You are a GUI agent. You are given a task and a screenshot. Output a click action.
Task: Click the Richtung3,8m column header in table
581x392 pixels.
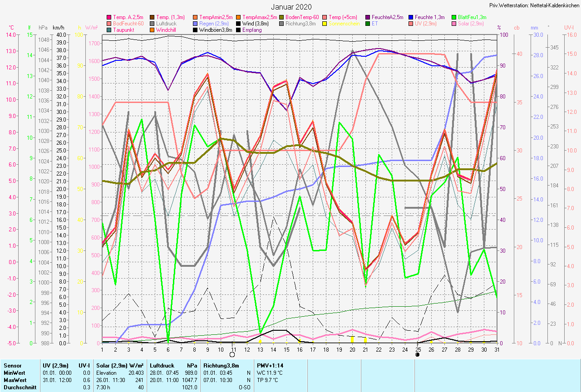(222, 365)
